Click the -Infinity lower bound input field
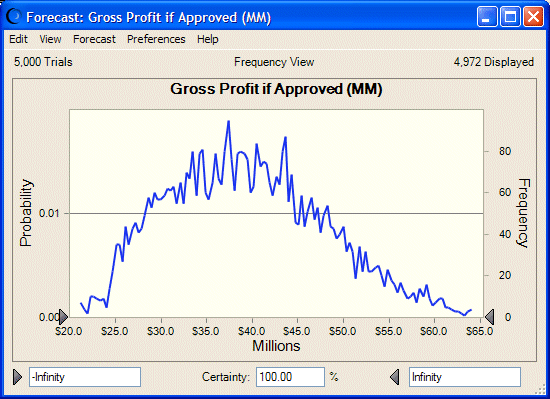 point(85,377)
